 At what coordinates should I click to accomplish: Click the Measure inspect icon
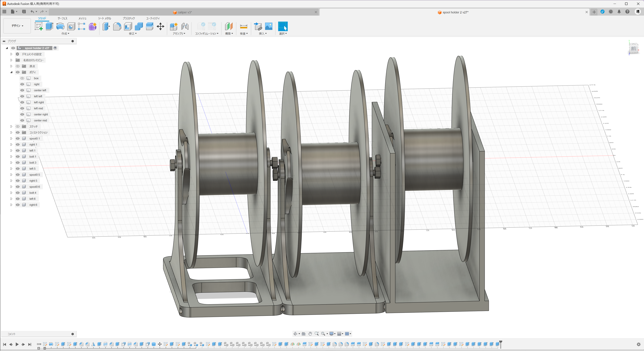pos(244,26)
